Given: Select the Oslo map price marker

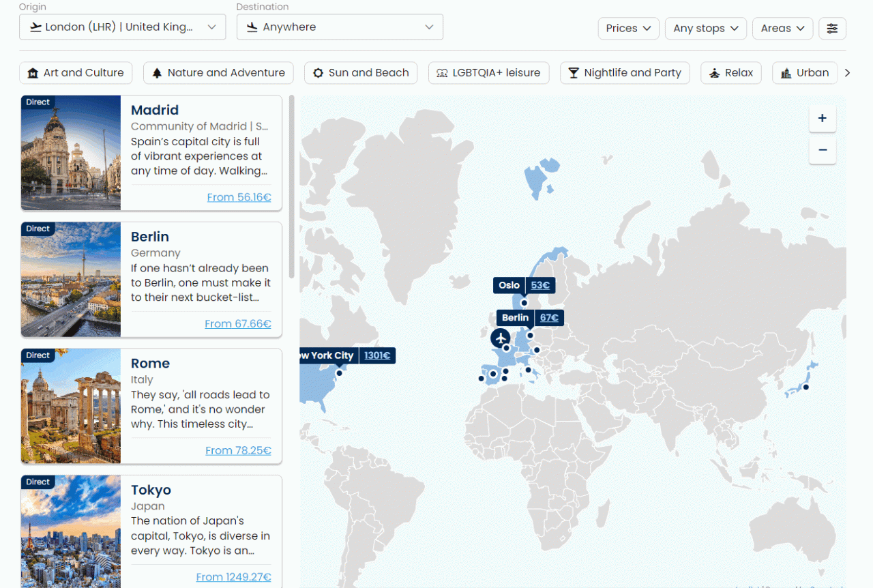Looking at the screenshot, I should (524, 286).
